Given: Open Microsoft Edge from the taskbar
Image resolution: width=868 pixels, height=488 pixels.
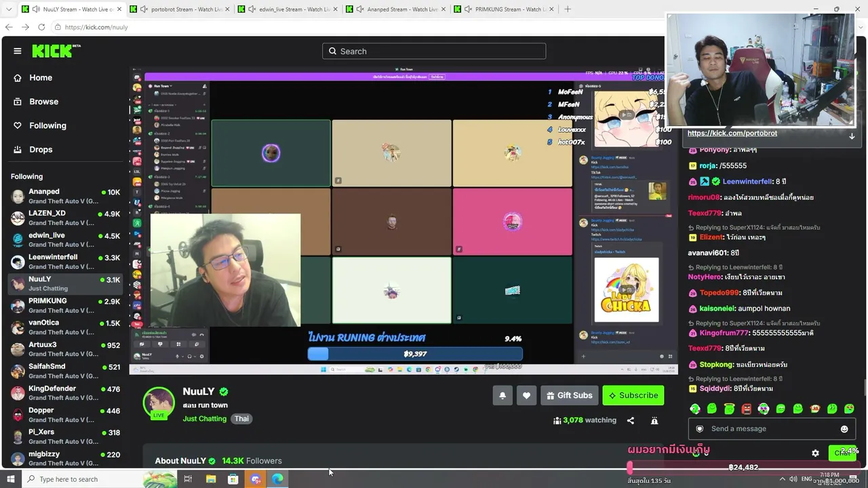Looking at the screenshot, I should pos(278,479).
